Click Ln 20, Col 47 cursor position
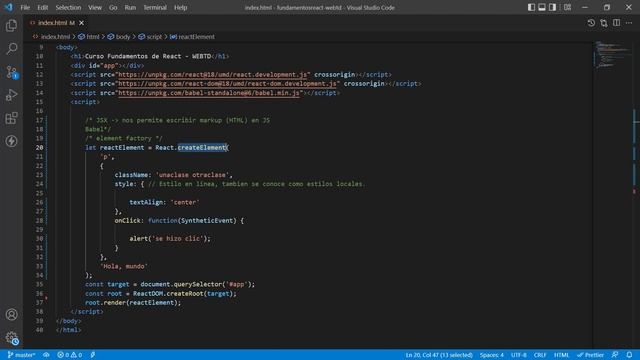The height and width of the screenshot is (360, 640). coord(439,355)
